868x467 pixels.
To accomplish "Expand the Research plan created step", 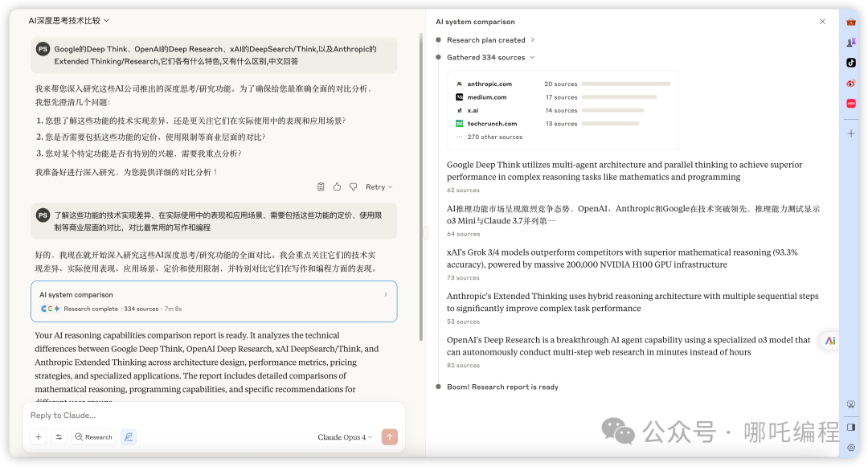I will click(490, 40).
